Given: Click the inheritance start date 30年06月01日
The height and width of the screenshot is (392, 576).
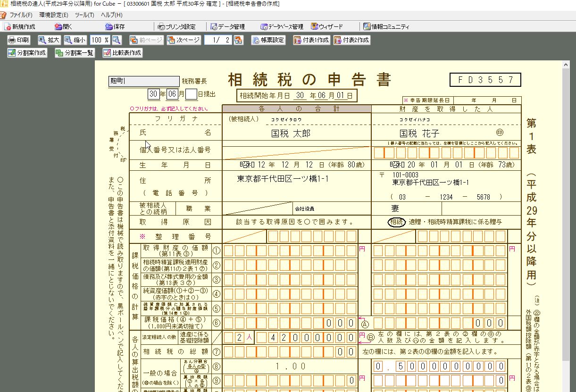Looking at the screenshot, I should click(297, 96).
